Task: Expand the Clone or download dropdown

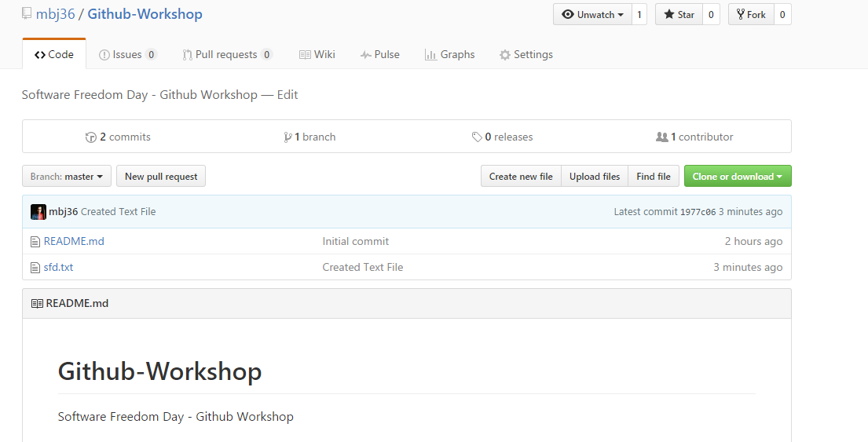Action: 738,176
